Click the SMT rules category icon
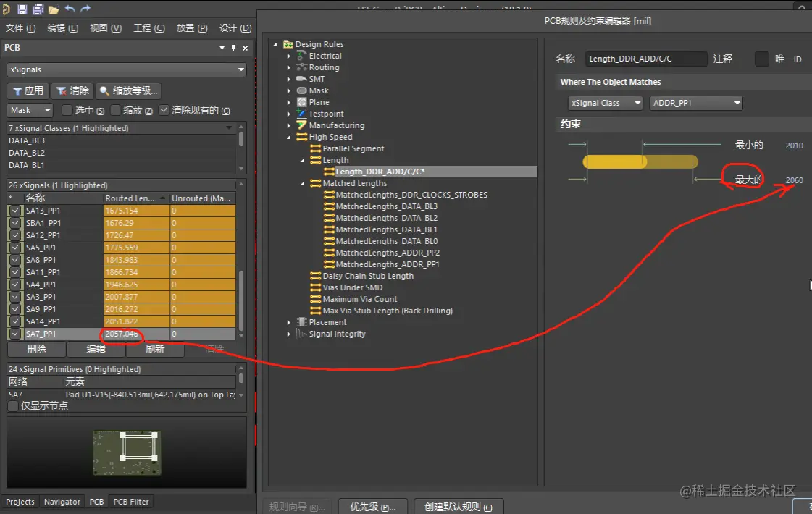 tap(301, 79)
